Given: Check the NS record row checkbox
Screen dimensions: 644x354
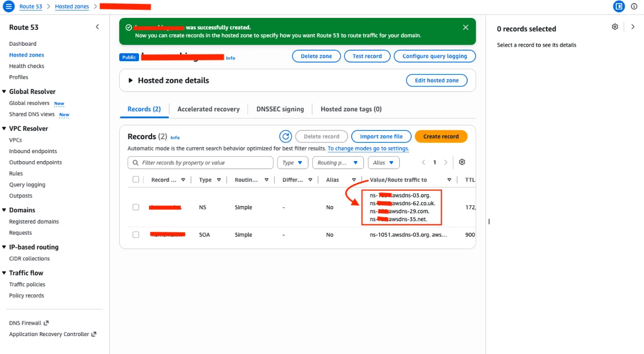Looking at the screenshot, I should 136,207.
